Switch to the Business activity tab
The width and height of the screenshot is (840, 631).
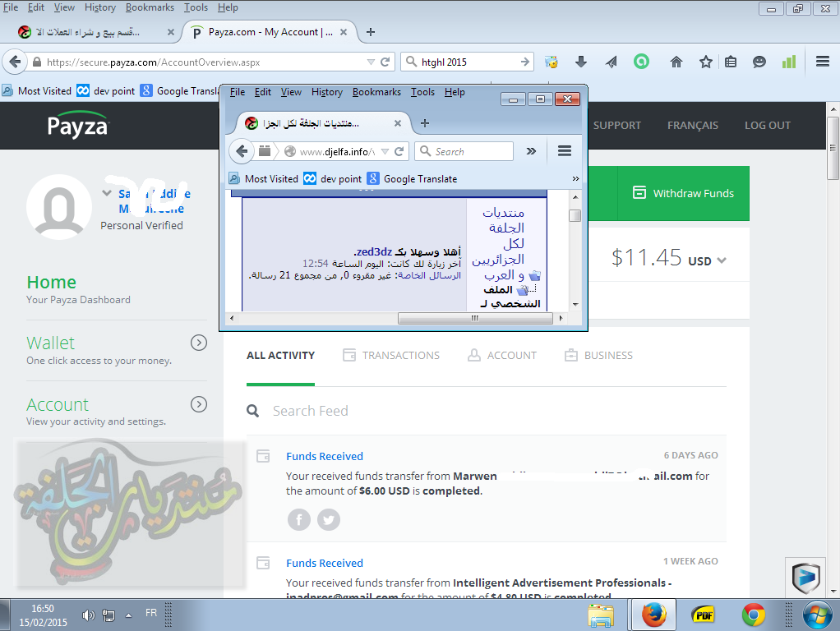coord(598,355)
